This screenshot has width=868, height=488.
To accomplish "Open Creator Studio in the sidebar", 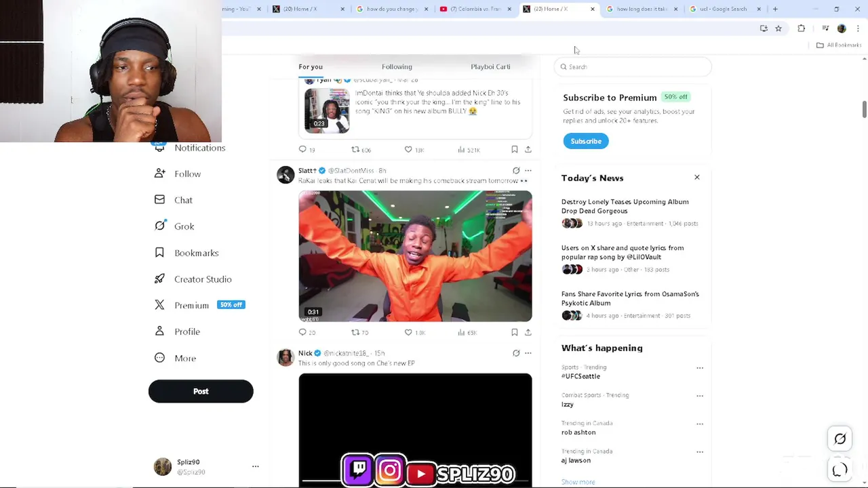I will pos(193,279).
